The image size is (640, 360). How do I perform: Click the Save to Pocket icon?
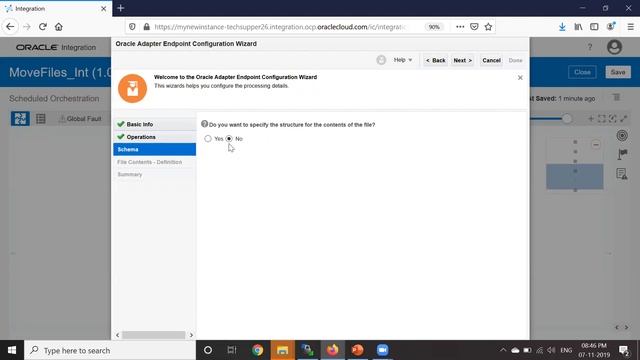474,27
